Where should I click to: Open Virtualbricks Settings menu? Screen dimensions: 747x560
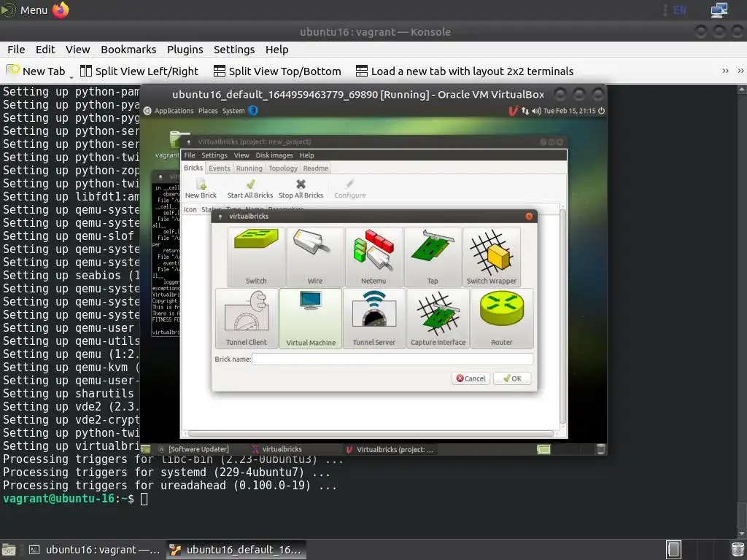pos(214,155)
